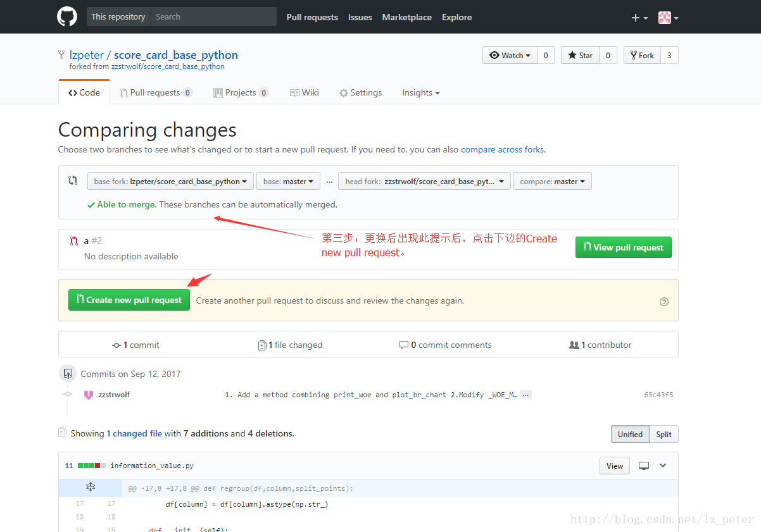Click the Create new pull request button
Image resolution: width=761 pixels, height=532 pixels.
click(129, 300)
